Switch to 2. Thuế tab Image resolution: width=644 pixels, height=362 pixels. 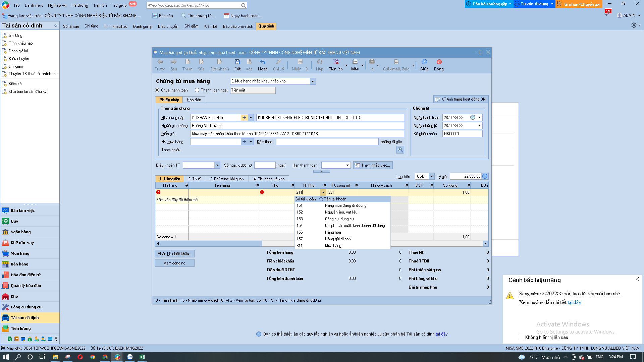click(x=194, y=179)
